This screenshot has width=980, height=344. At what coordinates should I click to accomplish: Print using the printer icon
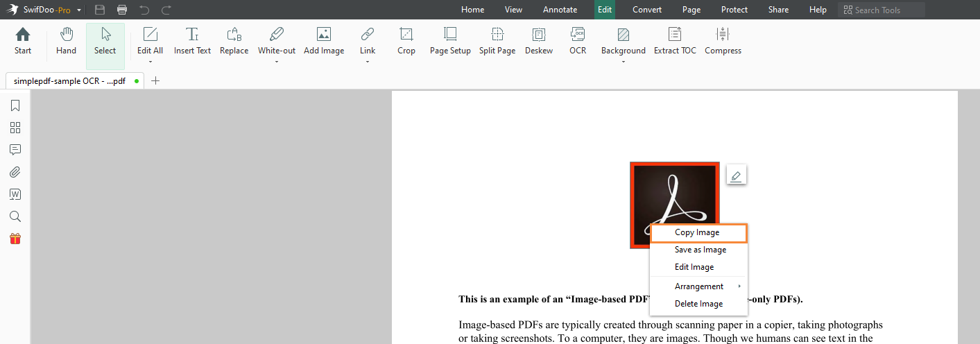[x=122, y=10]
